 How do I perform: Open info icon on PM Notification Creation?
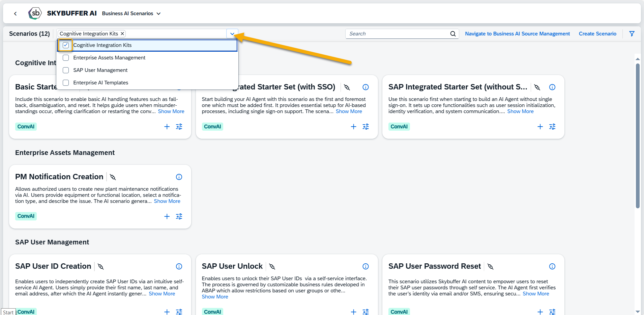pos(179,177)
